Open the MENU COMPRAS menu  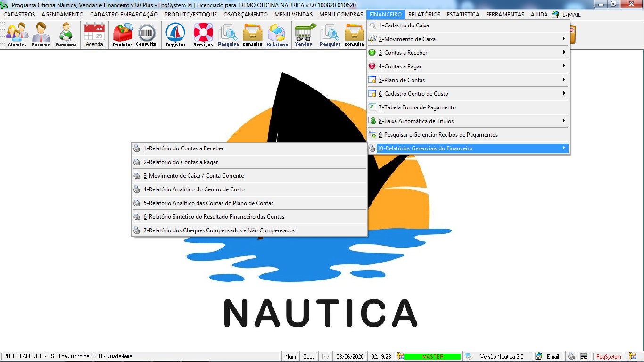click(x=341, y=15)
